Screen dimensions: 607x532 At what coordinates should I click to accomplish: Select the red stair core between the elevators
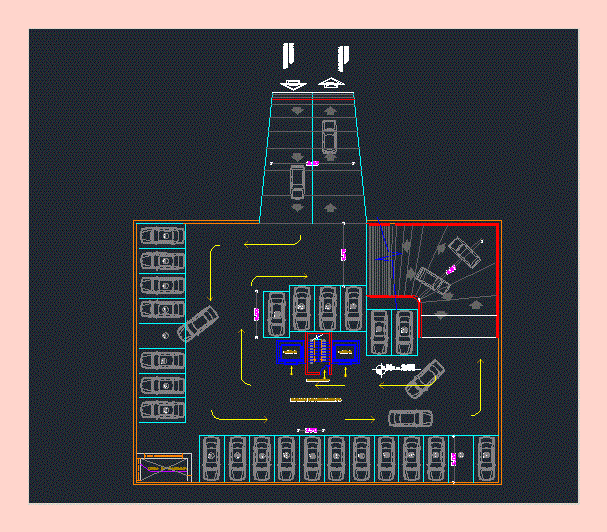click(318, 354)
